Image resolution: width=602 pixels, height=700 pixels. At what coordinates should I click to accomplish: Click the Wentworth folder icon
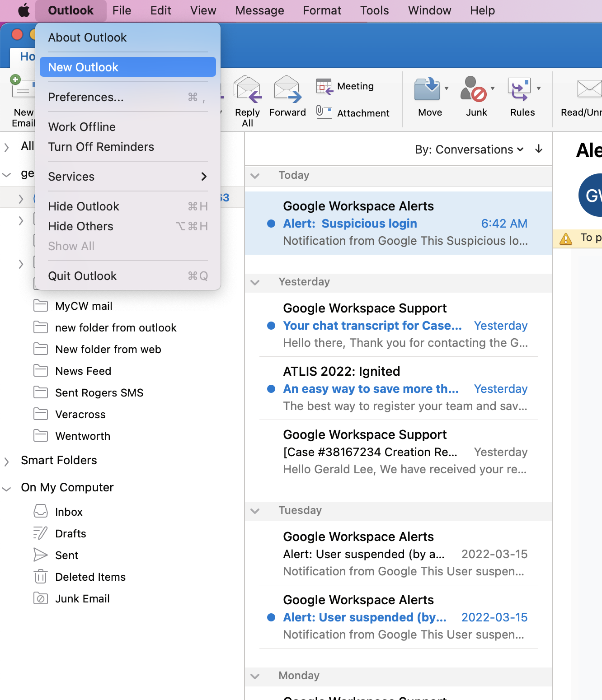(41, 436)
